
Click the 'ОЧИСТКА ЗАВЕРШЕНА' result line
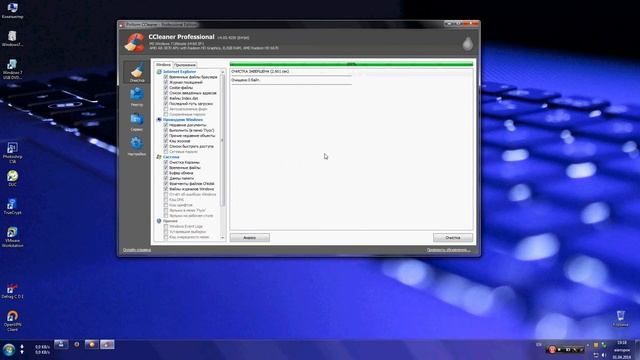pyautogui.click(x=260, y=71)
